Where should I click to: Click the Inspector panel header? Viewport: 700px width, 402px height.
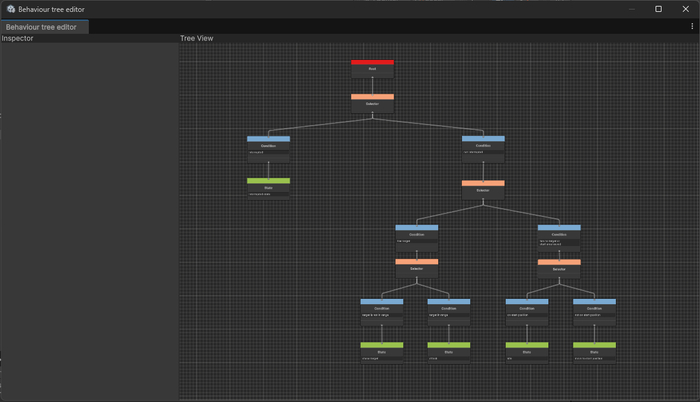click(x=17, y=39)
